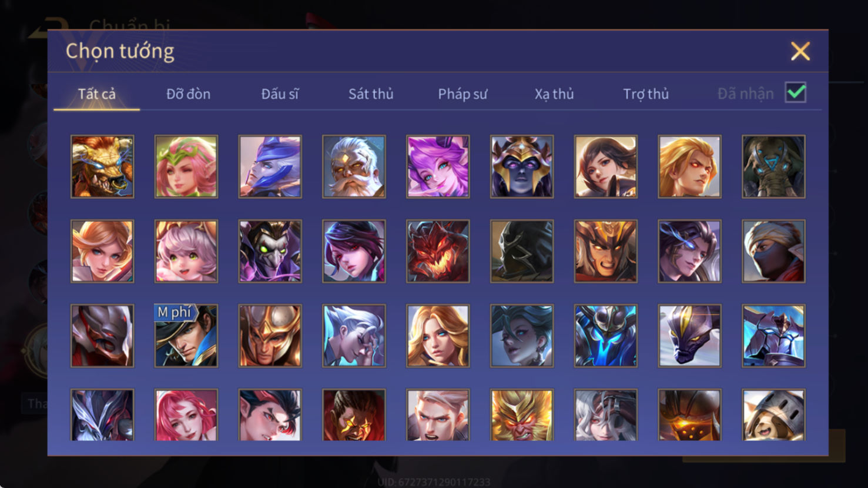Toggle the Đã nhận checkbox

click(796, 93)
